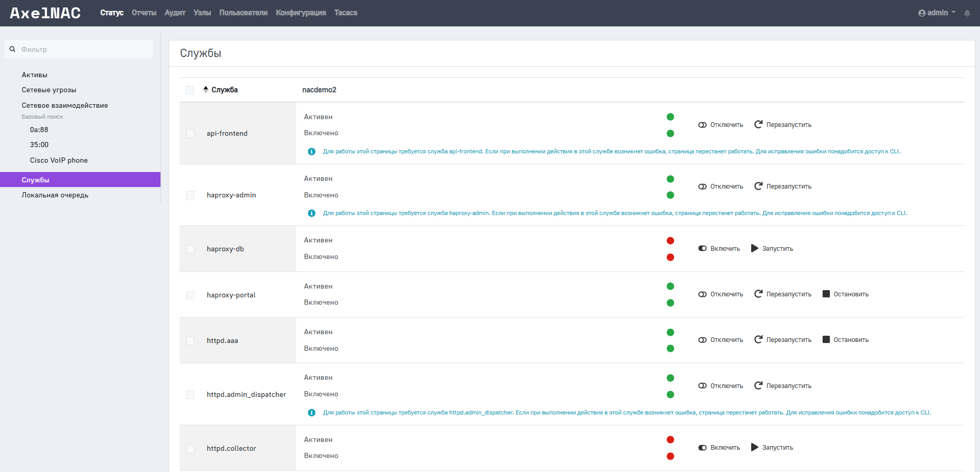Click the restart icon for haproxy-admin
Image resolution: width=980 pixels, height=472 pixels.
coord(758,186)
